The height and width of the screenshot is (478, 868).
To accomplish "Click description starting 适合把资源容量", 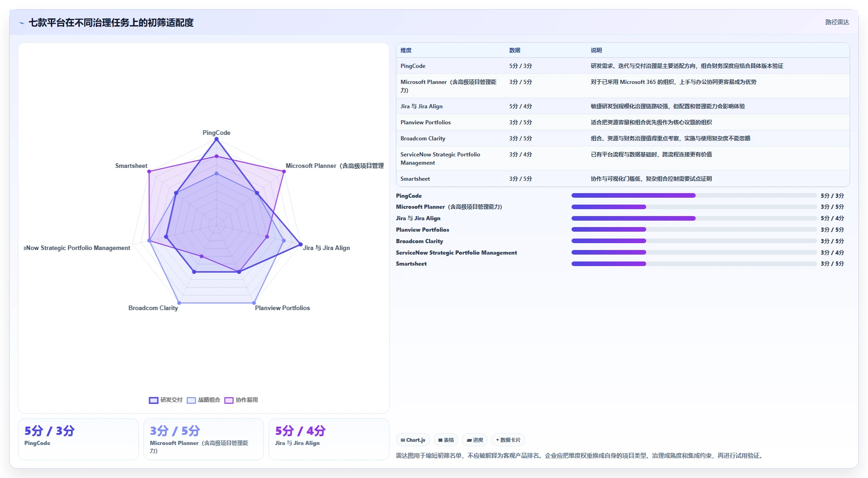I will pyautogui.click(x=651, y=122).
